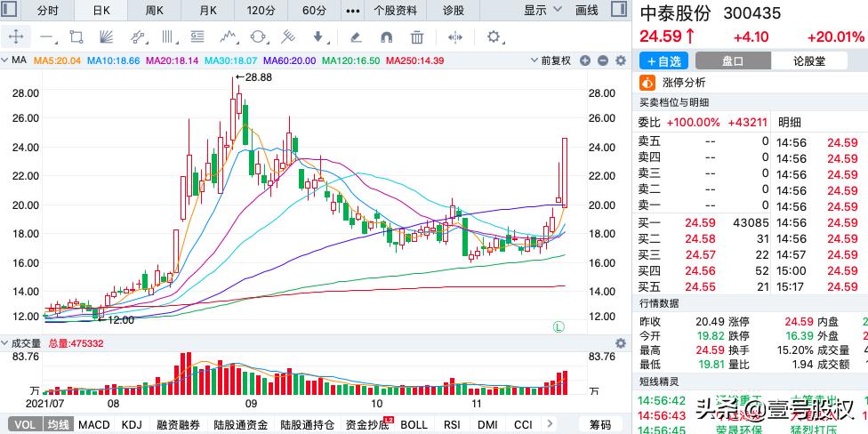This screenshot has width=868, height=434.
Task: Select the crosshair move cursor tool
Action: [x=17, y=37]
